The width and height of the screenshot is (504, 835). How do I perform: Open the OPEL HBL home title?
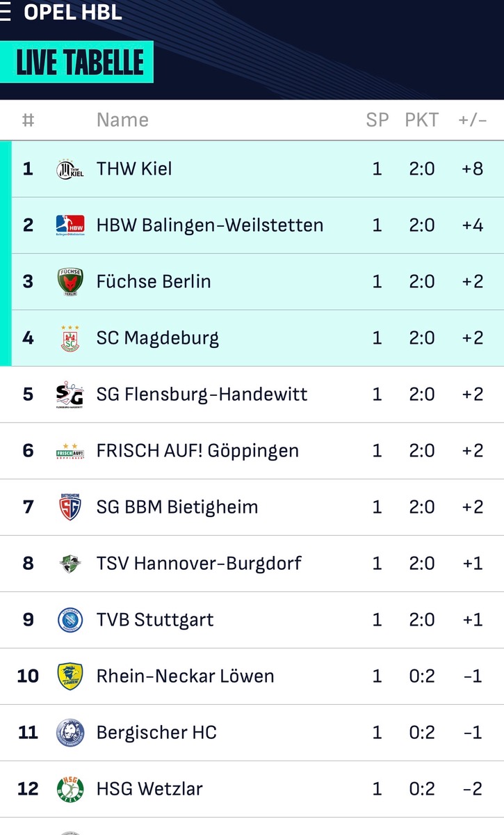(73, 12)
